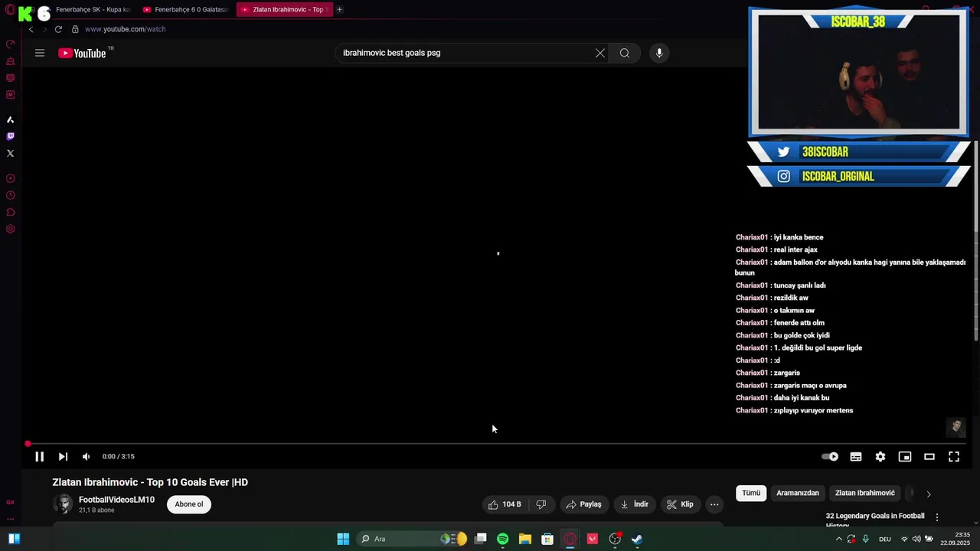
Task: Open the Twitch sidebar panel
Action: click(10, 136)
